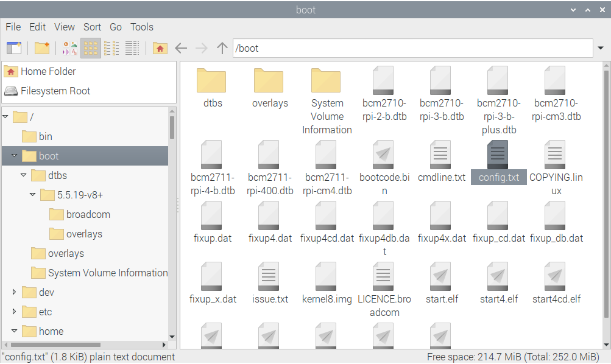This screenshot has height=364, width=611.
Task: Click Filesystem Root in places list
Action: [55, 91]
